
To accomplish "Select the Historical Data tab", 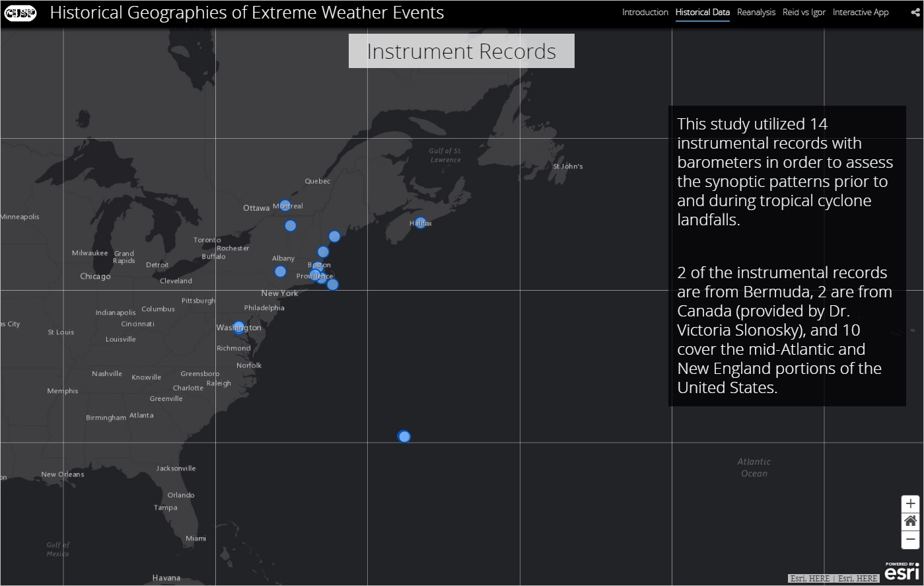I will click(x=702, y=13).
